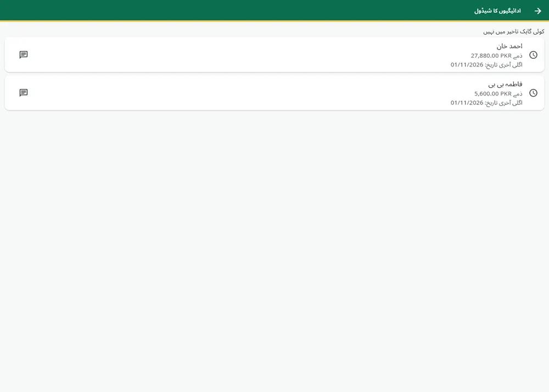Open message icon for فاطمہ بی بی
The image size is (549, 392).
click(x=24, y=93)
